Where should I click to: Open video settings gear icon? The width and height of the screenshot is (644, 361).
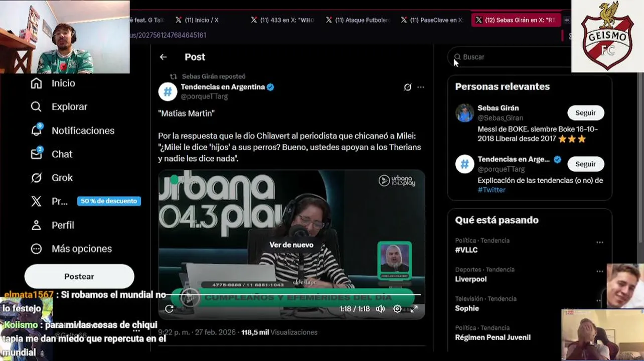pos(397,309)
